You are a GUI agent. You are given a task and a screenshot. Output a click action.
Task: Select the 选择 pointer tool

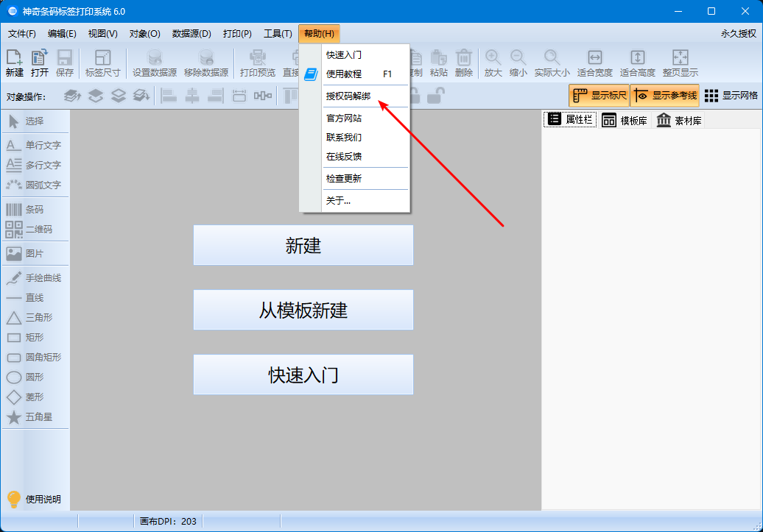pyautogui.click(x=35, y=121)
